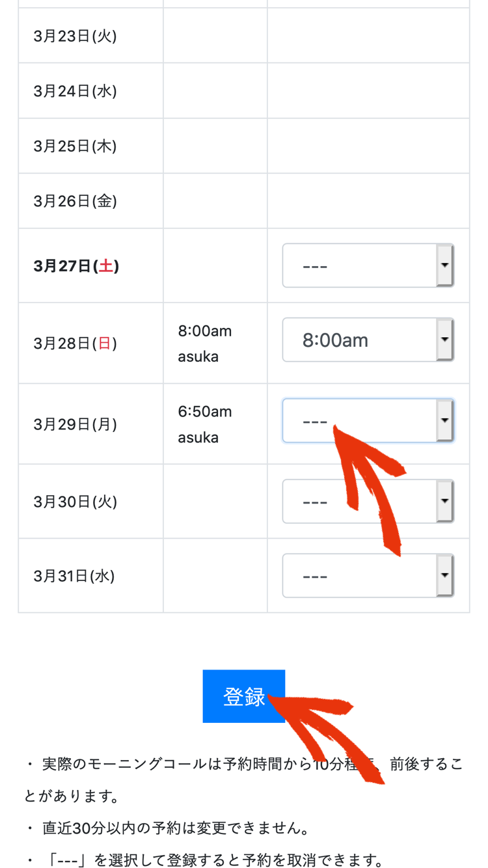Click the blue 登録 button
The width and height of the screenshot is (488, 868).
coord(244,696)
